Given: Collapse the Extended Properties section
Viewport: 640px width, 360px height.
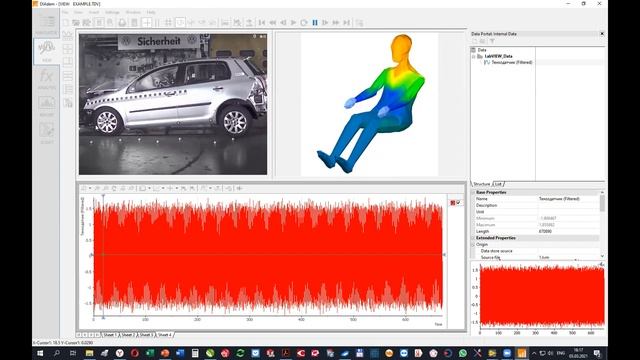Looking at the screenshot, I should tap(474, 238).
